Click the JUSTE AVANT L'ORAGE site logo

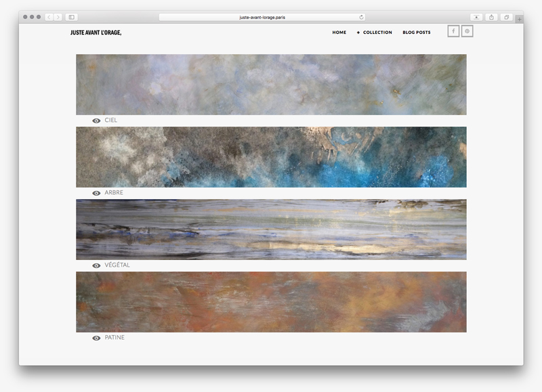point(96,32)
